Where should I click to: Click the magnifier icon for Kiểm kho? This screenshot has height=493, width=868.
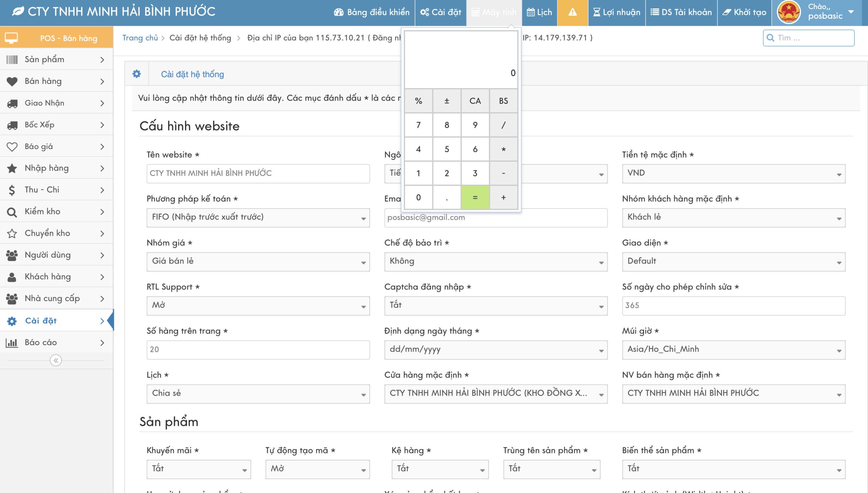coord(12,212)
